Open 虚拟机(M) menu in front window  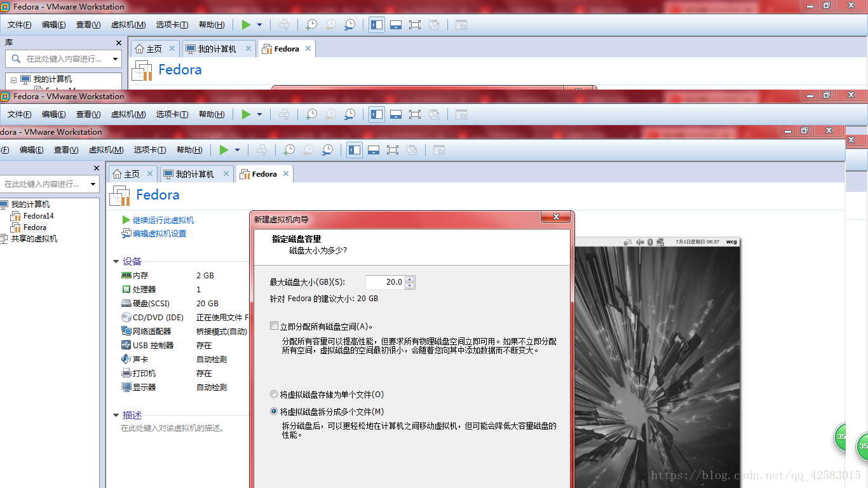106,150
